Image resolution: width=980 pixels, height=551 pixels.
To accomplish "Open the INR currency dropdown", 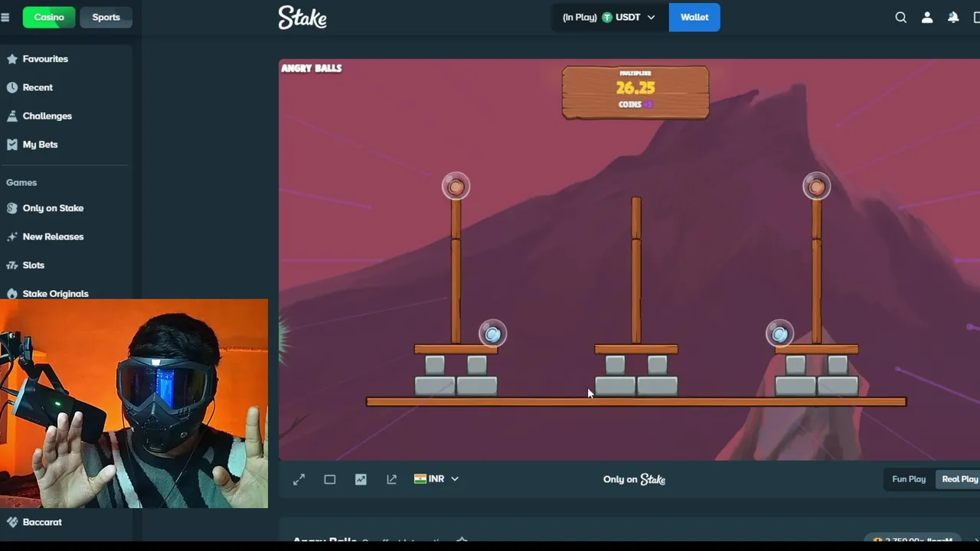I will point(436,479).
